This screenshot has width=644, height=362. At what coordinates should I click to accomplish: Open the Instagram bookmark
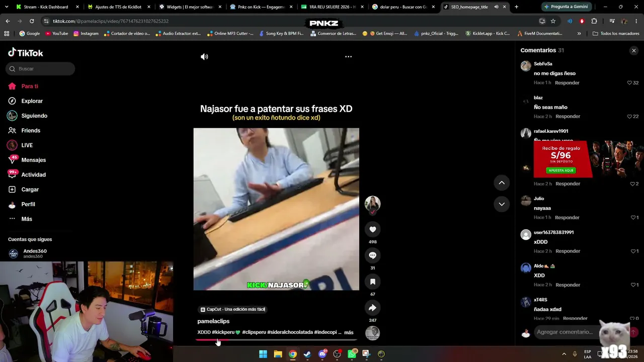tap(86, 34)
